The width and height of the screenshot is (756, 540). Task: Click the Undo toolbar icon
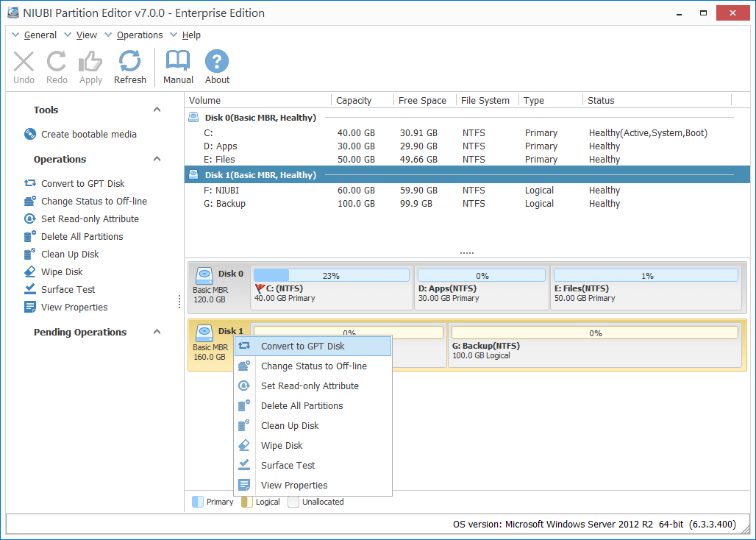tap(24, 62)
